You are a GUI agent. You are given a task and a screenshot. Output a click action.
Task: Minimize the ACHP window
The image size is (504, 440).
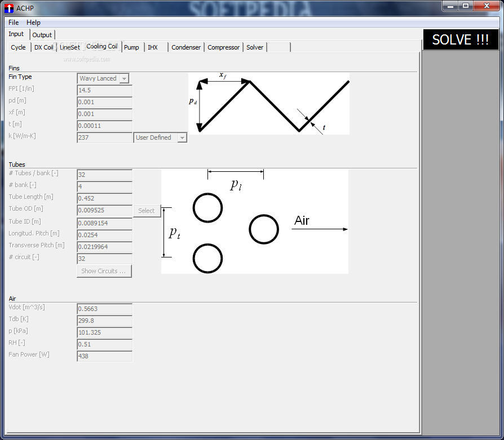pos(450,6)
